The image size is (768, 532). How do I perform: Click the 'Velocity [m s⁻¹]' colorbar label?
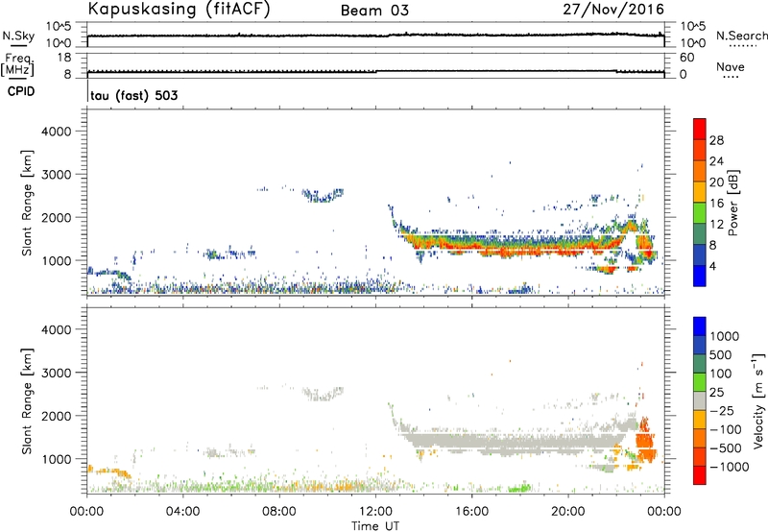click(x=758, y=400)
